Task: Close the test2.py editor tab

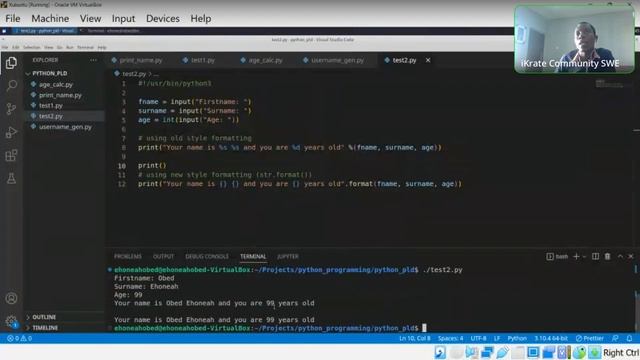Action: (428, 60)
